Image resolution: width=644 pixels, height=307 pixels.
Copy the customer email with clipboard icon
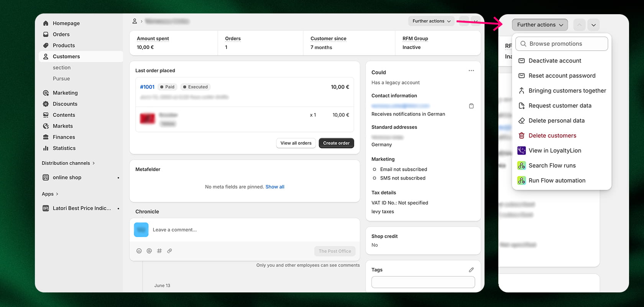coord(471,106)
